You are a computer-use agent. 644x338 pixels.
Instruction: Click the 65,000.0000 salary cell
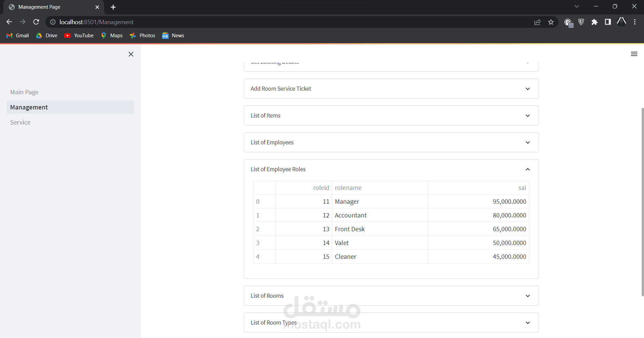coord(479,229)
